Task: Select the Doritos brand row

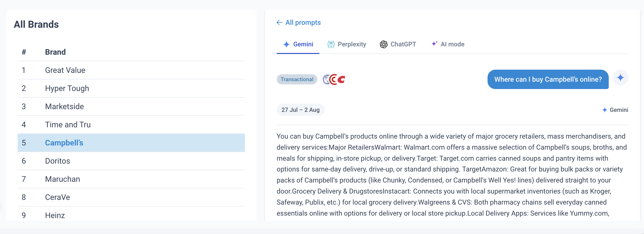Action: tap(131, 161)
